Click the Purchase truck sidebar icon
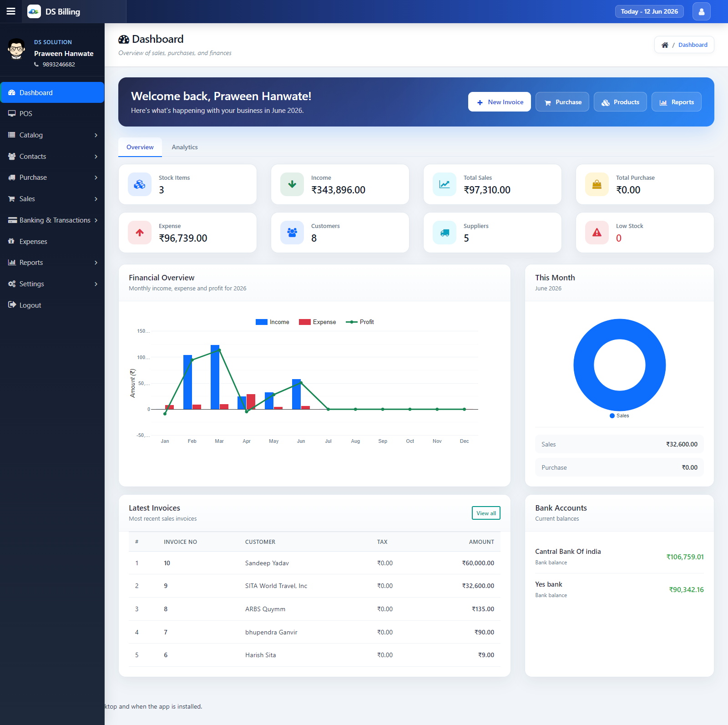The image size is (728, 725). click(12, 177)
